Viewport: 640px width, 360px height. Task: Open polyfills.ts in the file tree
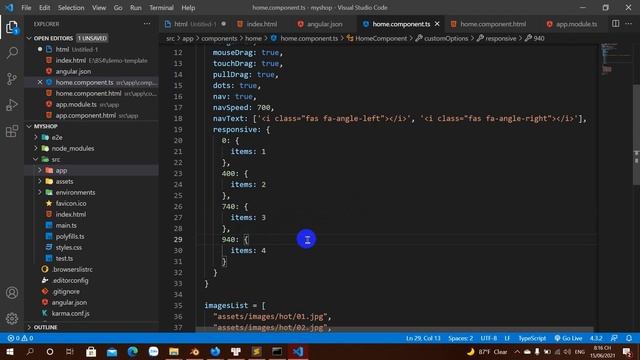[x=70, y=236]
